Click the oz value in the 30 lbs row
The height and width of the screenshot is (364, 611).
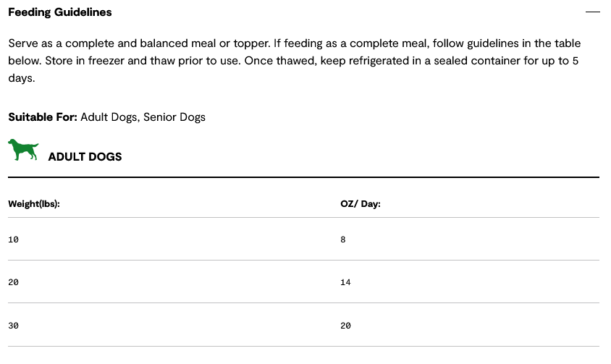click(345, 326)
